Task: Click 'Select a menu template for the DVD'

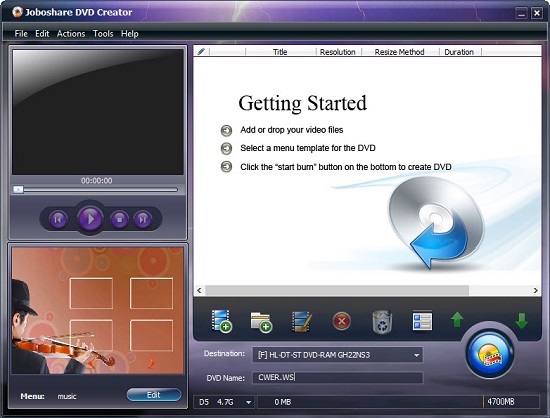Action: coord(308,148)
